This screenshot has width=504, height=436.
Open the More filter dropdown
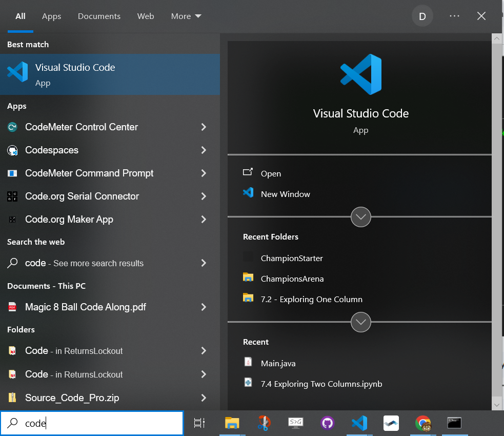[186, 16]
